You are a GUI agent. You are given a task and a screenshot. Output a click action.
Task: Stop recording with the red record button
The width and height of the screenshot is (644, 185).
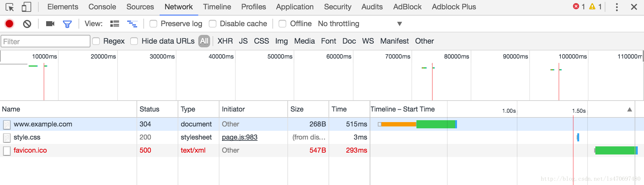9,24
